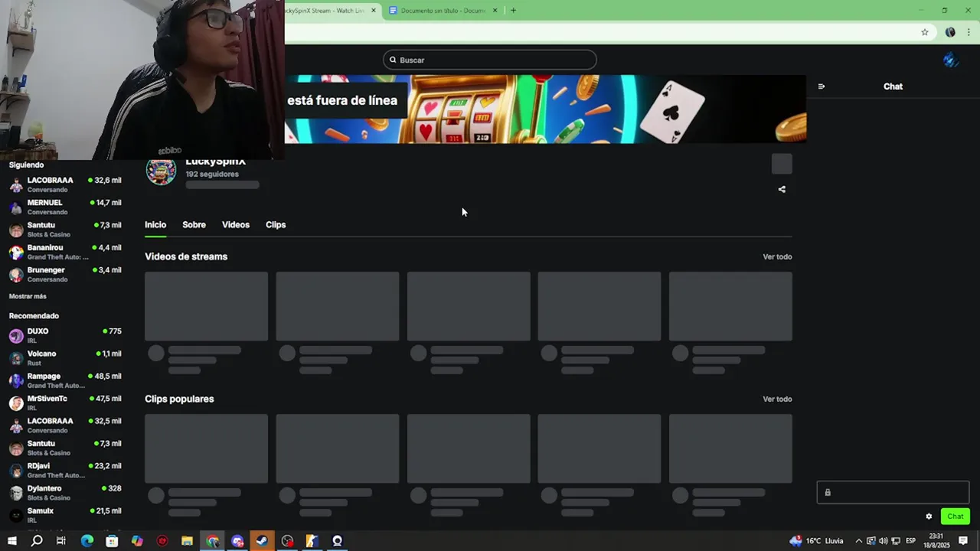
Task: Open the user profile avatar at top right
Action: tap(951, 60)
